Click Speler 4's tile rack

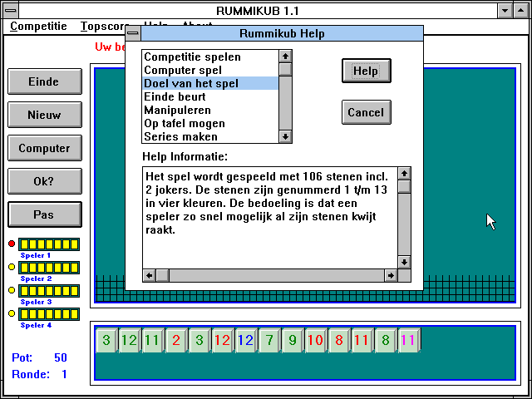(x=49, y=314)
